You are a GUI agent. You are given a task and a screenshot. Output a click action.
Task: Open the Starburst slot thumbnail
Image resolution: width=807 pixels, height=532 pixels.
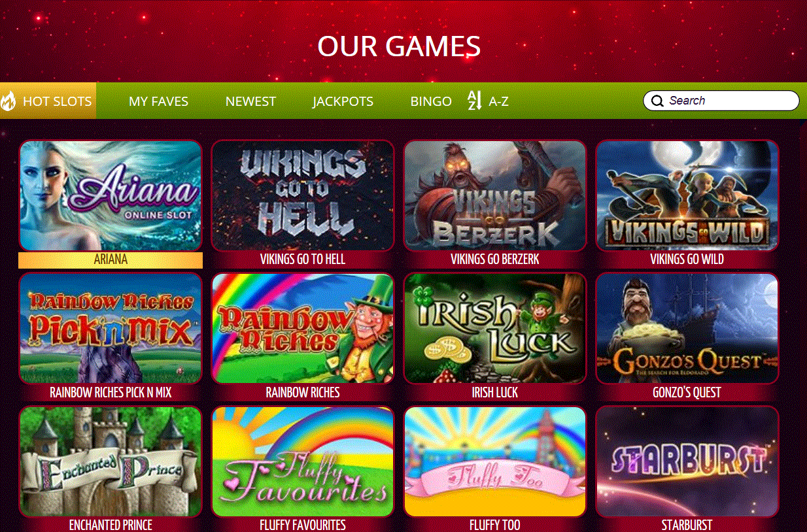click(687, 462)
